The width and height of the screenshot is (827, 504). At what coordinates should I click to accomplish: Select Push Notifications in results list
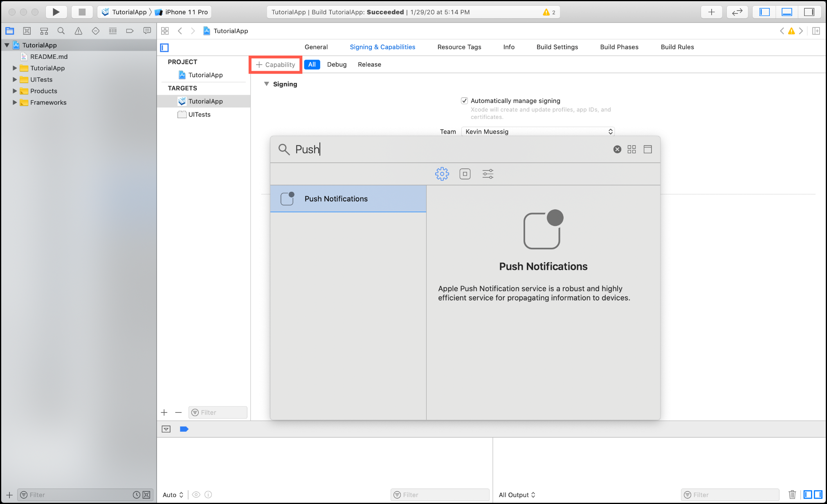[x=348, y=199]
